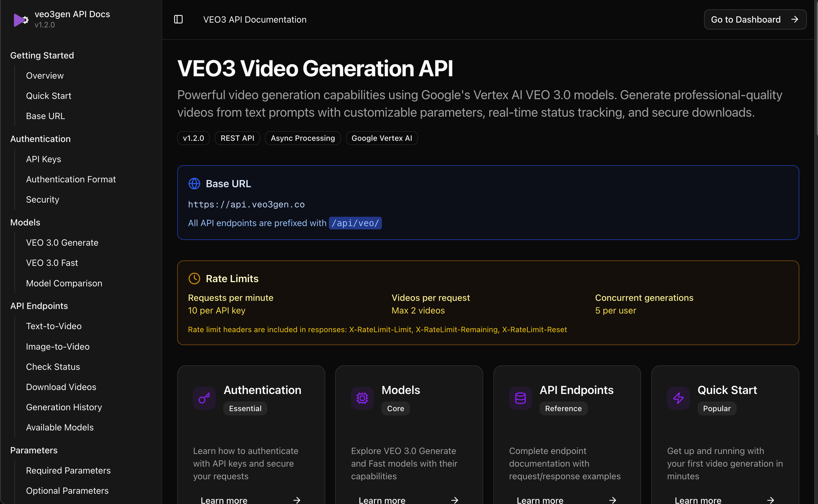Open the Go to Dashboard button
This screenshot has height=504, width=818.
coord(755,19)
